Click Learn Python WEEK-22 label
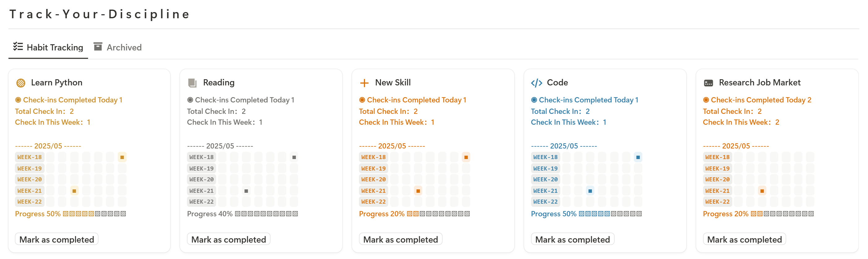This screenshot has height=259, width=868. (x=30, y=202)
